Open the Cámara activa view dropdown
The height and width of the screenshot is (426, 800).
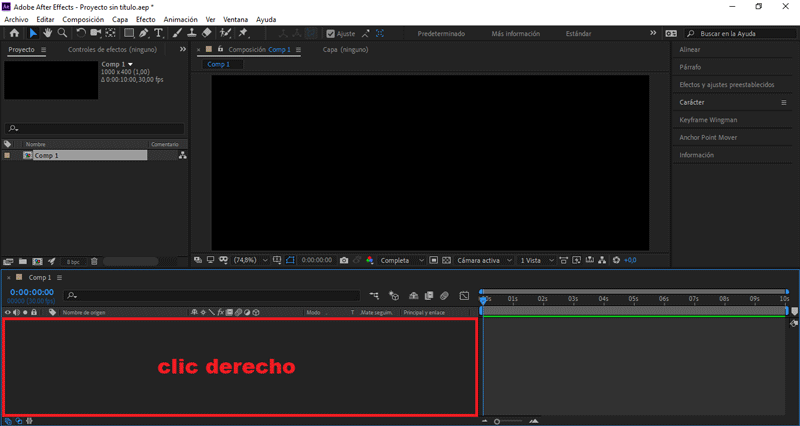[x=484, y=260]
